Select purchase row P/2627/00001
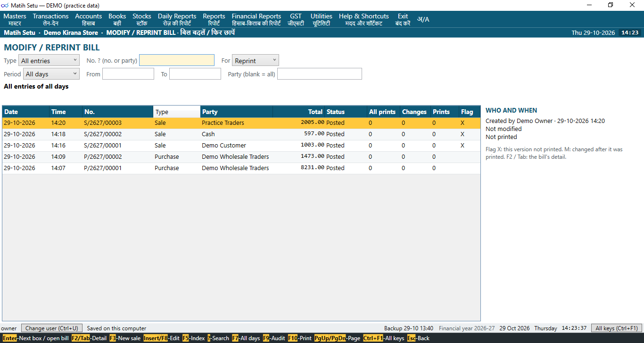This screenshot has width=644, height=343. click(241, 168)
